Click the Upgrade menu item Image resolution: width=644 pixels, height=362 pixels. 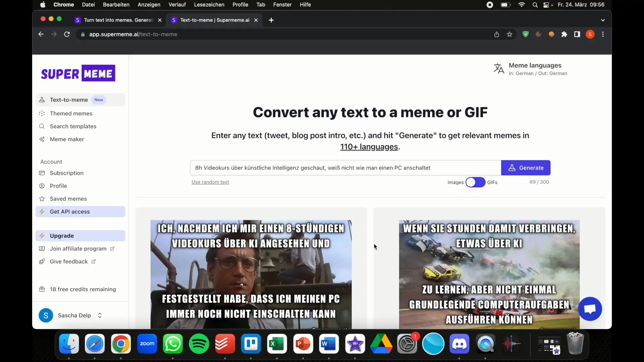click(62, 236)
